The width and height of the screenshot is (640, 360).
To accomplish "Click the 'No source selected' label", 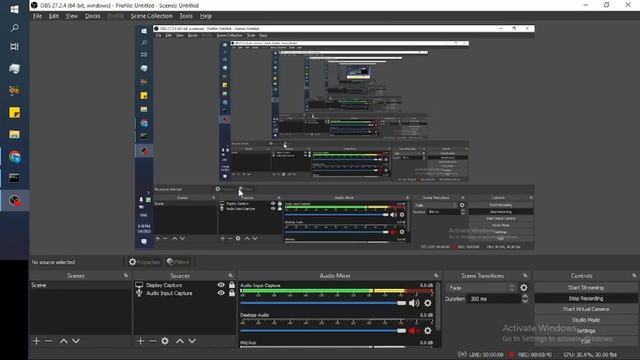I will point(53,262).
